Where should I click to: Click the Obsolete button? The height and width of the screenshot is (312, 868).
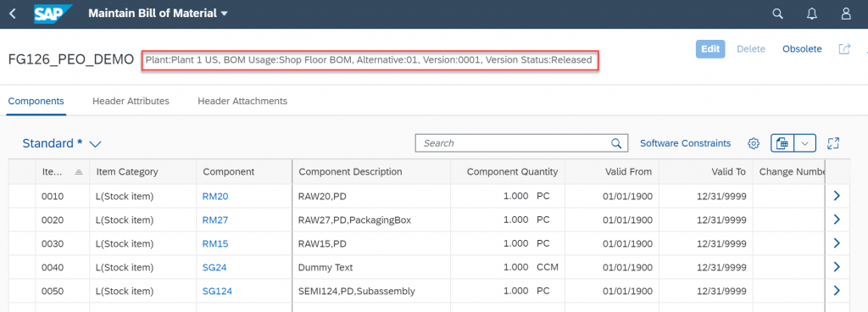(x=802, y=48)
